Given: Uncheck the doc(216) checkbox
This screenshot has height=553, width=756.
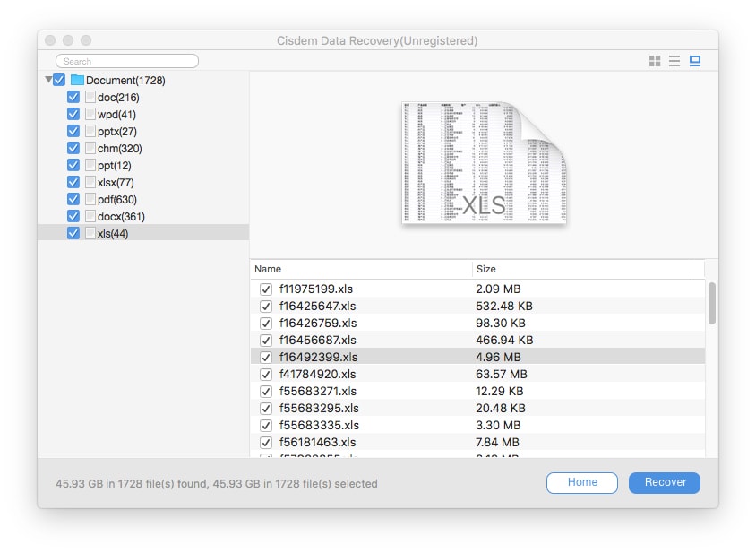Looking at the screenshot, I should pos(73,97).
